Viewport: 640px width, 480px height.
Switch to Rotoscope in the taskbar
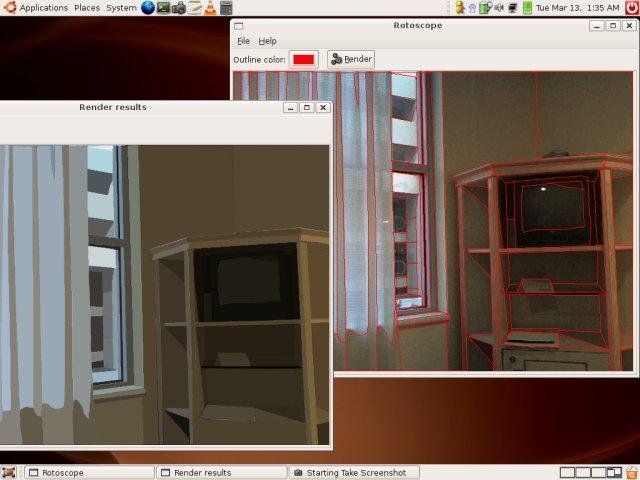pos(89,473)
